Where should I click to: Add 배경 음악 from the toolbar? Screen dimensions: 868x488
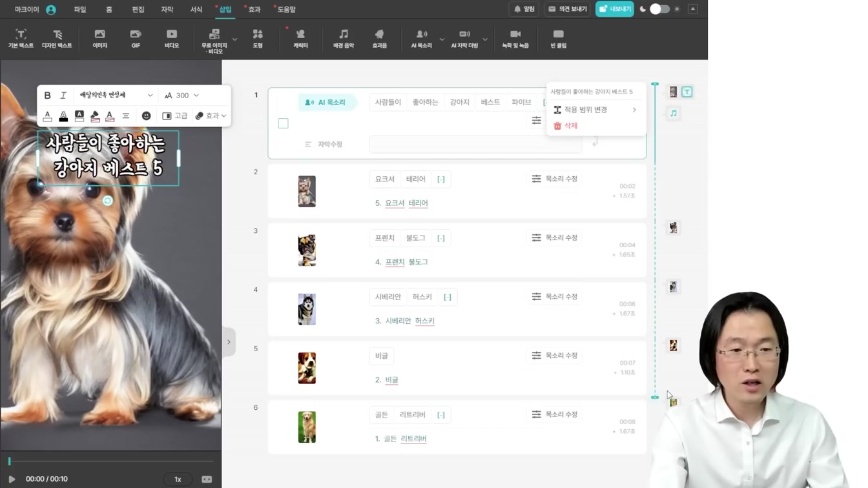tap(344, 38)
